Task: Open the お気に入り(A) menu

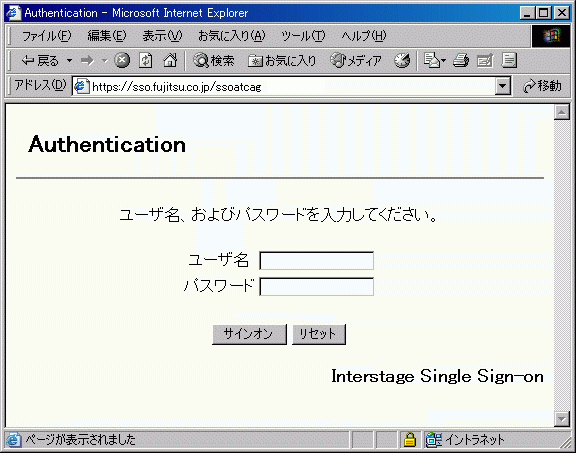Action: point(232,36)
